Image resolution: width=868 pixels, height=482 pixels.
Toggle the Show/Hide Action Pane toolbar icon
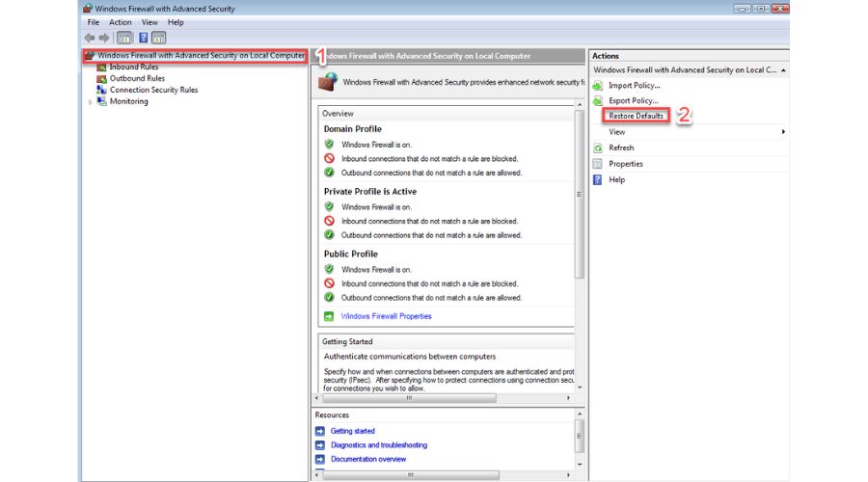point(159,38)
